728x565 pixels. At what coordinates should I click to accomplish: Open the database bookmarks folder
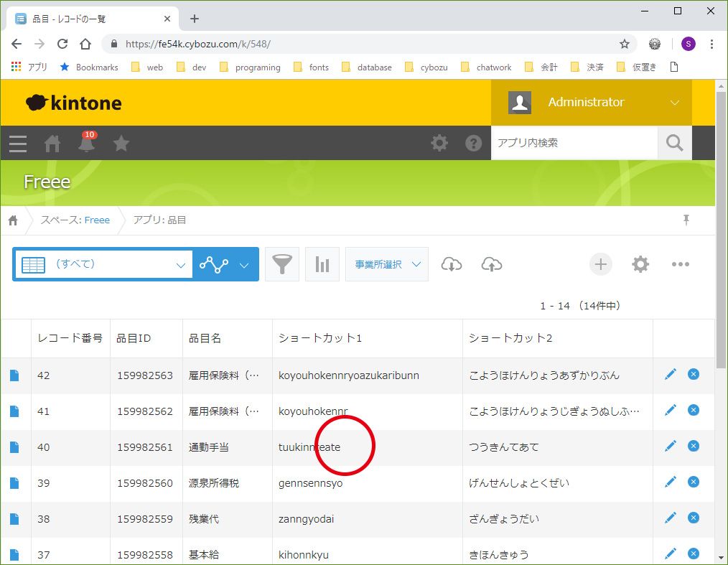pyautogui.click(x=366, y=67)
